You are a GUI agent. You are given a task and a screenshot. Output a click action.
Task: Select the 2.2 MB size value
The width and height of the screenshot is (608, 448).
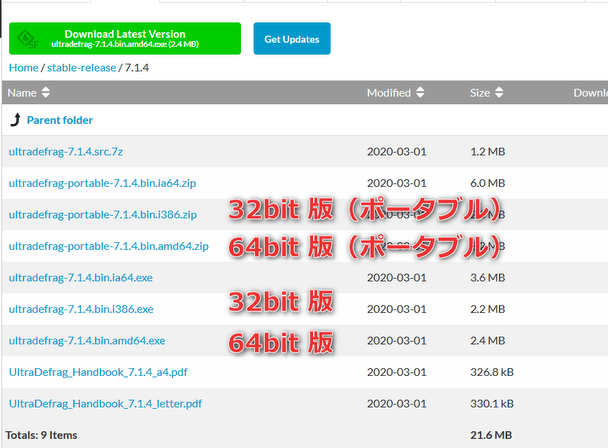pos(488,309)
